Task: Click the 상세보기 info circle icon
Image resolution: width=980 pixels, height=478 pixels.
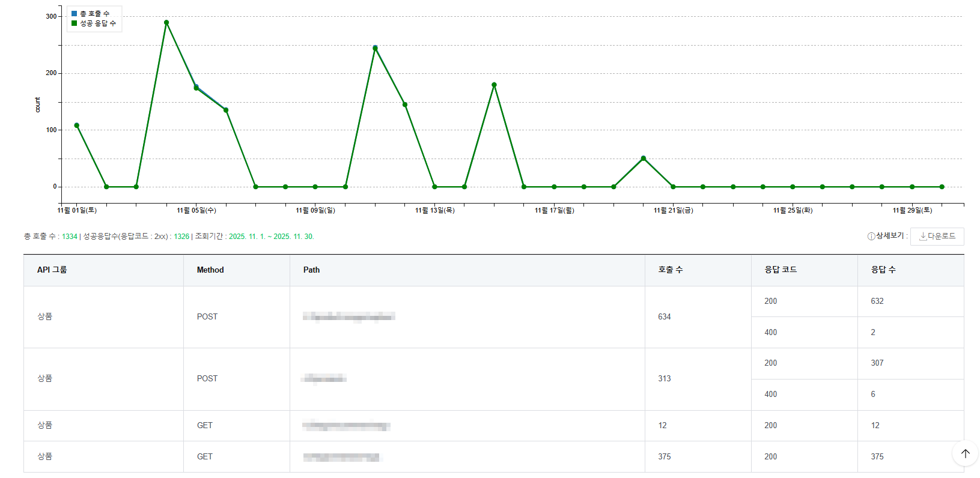Action: pos(871,237)
